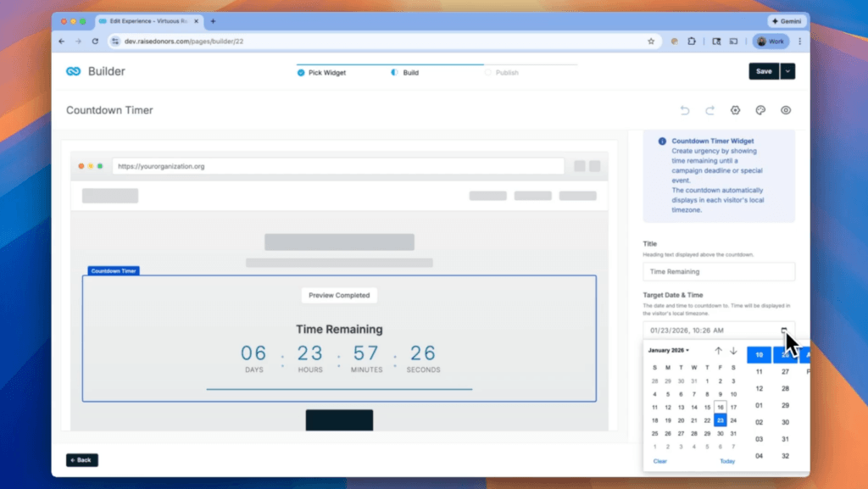Select January 30 in calendar
868x489 pixels.
[721, 434]
